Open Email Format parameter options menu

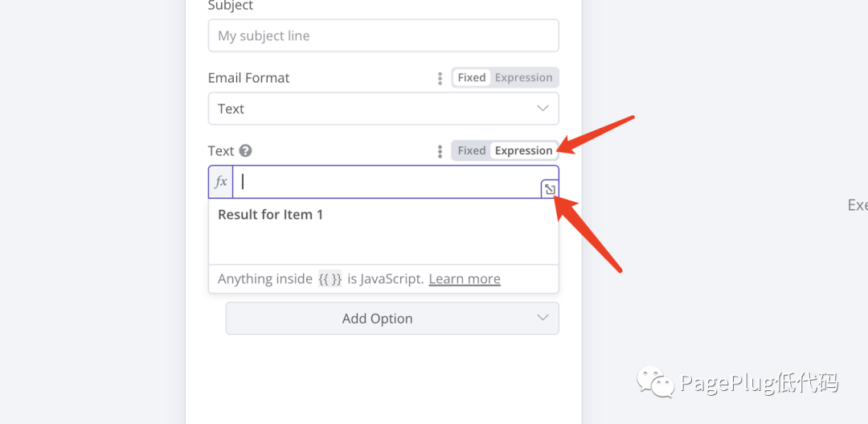(x=440, y=78)
